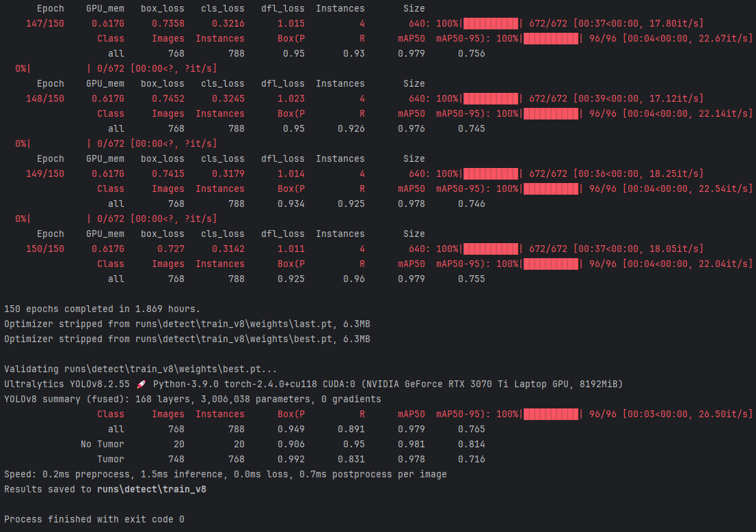
Task: Click the No Tumor mAP50 value 0.981
Action: pyautogui.click(x=411, y=445)
